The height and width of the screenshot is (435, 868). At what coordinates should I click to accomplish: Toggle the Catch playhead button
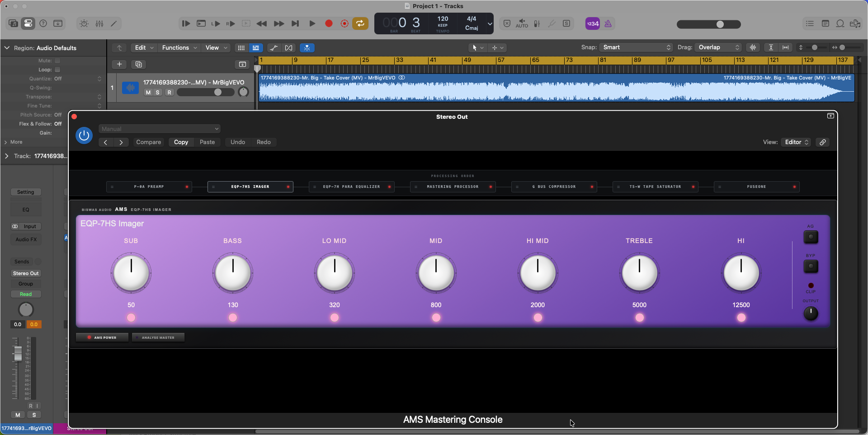(x=307, y=47)
